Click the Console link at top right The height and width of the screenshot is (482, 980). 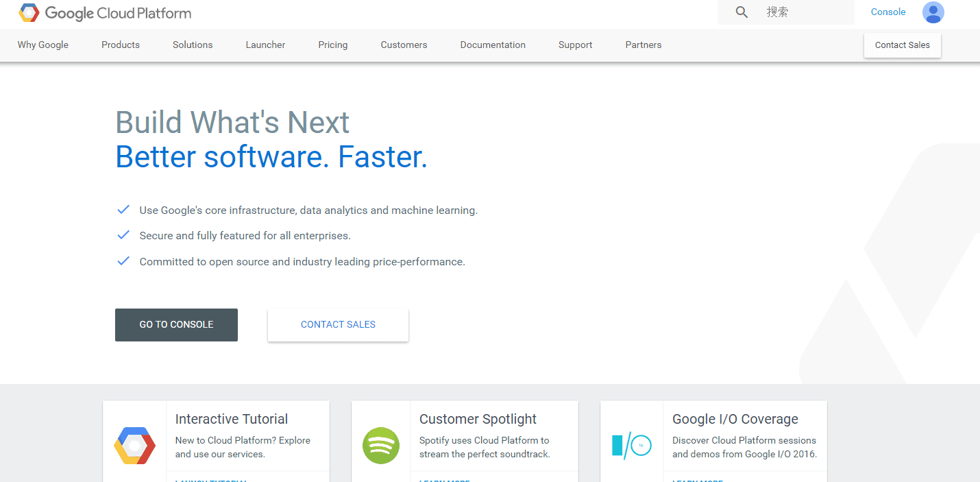click(888, 12)
